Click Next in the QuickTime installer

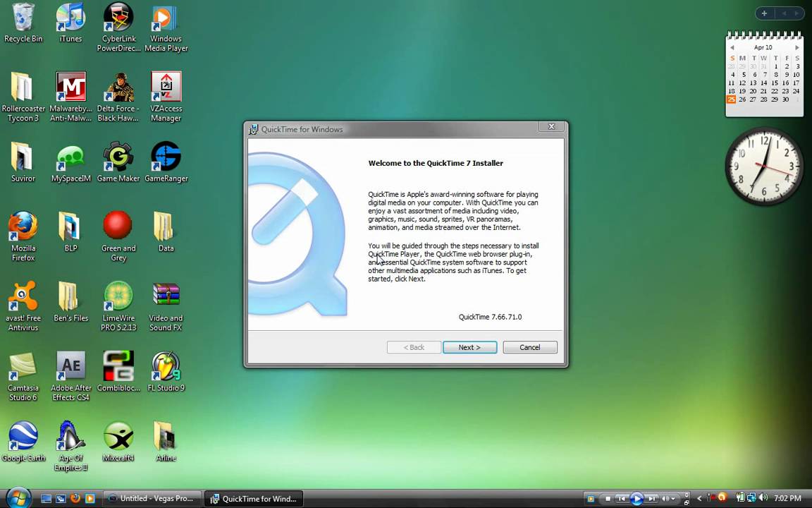coord(469,347)
